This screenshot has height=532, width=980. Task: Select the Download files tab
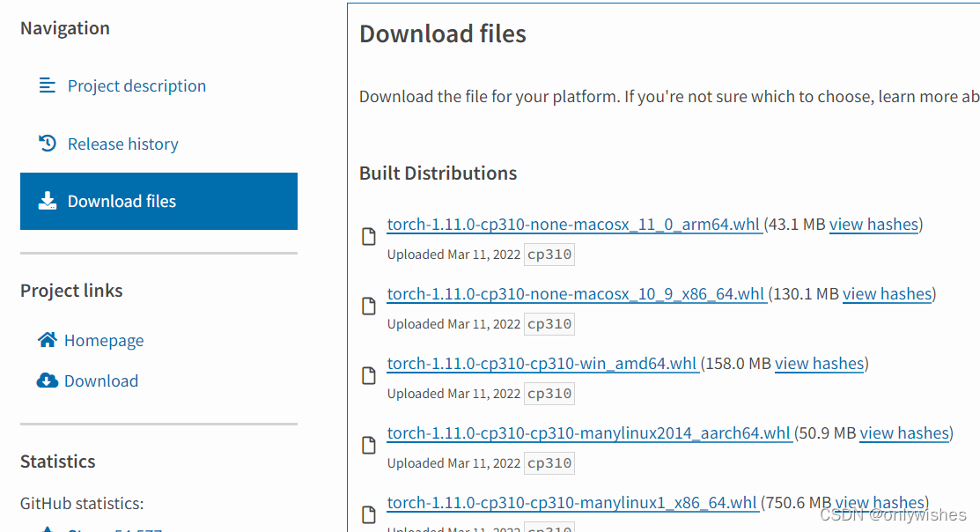coord(158,202)
